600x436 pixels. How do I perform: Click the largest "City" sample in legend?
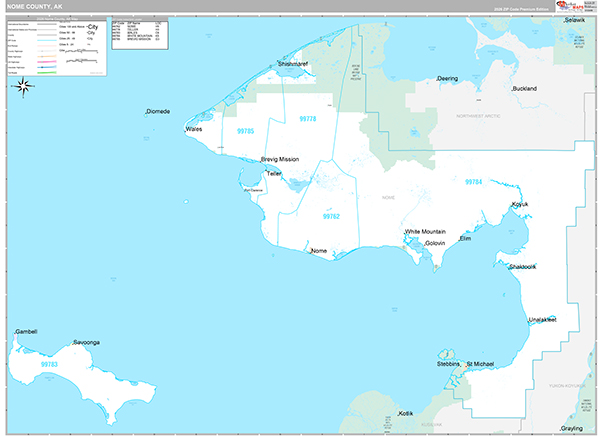point(93,27)
